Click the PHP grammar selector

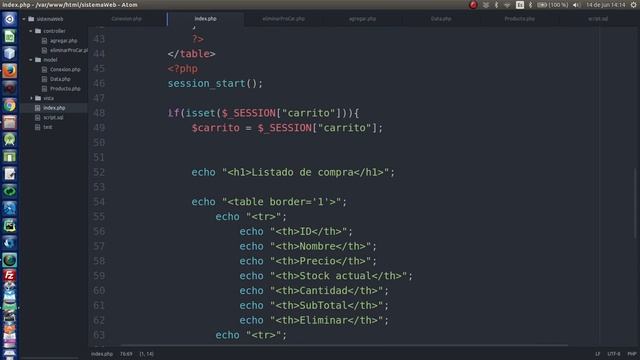632,354
